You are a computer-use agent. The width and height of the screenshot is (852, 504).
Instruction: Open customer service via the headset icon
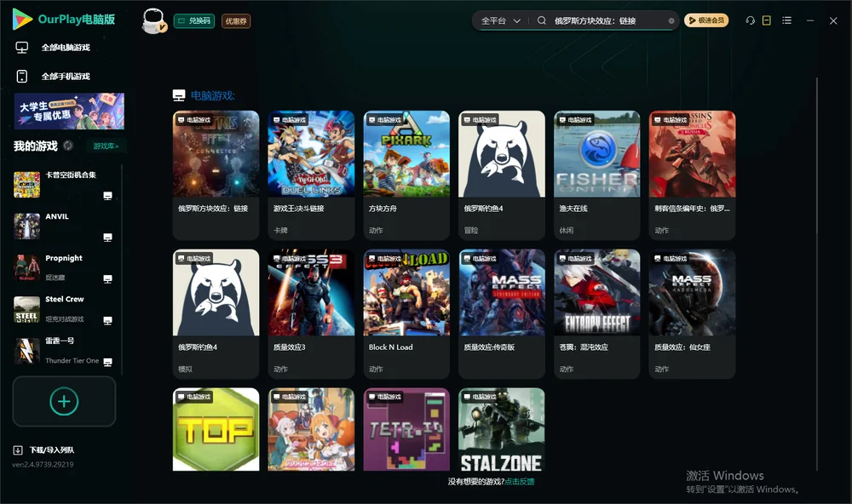pos(751,20)
